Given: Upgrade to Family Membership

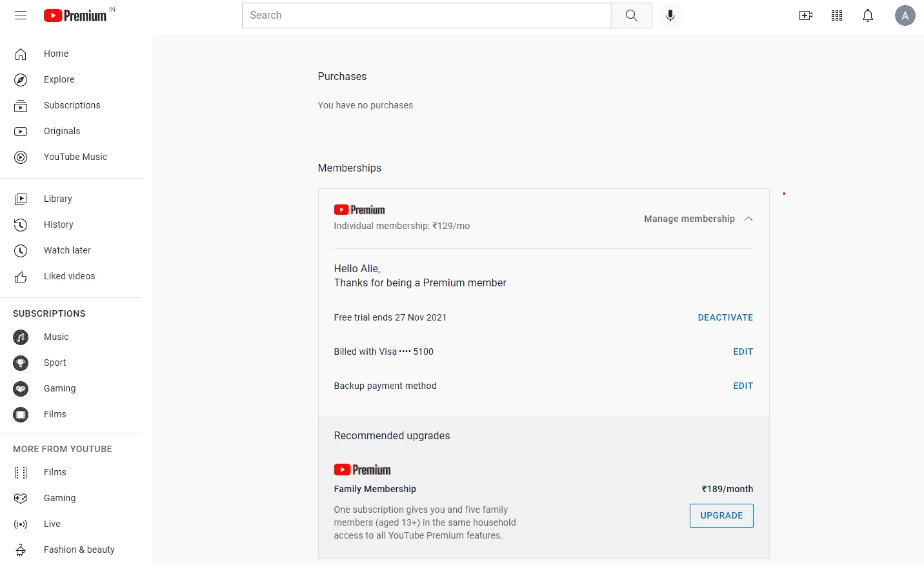Looking at the screenshot, I should (x=721, y=515).
